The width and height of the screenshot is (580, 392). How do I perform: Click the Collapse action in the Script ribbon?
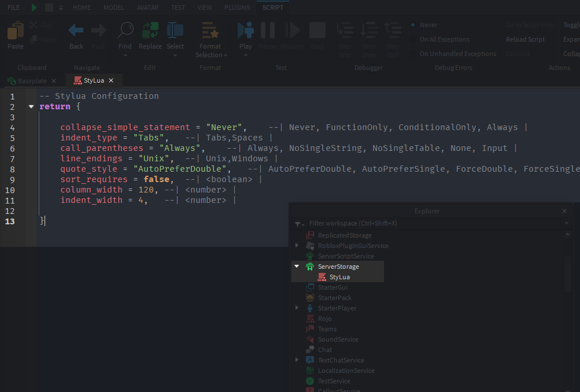point(572,53)
